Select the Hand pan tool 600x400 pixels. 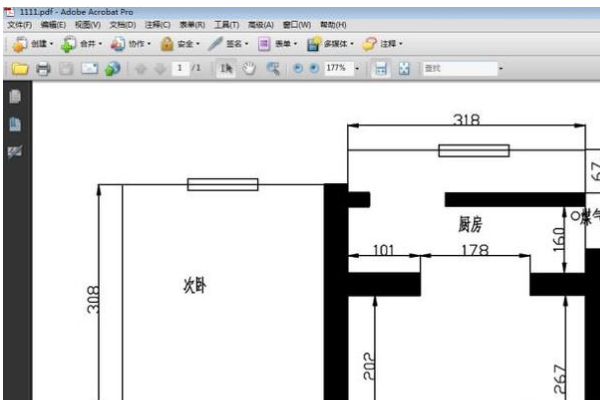(x=249, y=69)
